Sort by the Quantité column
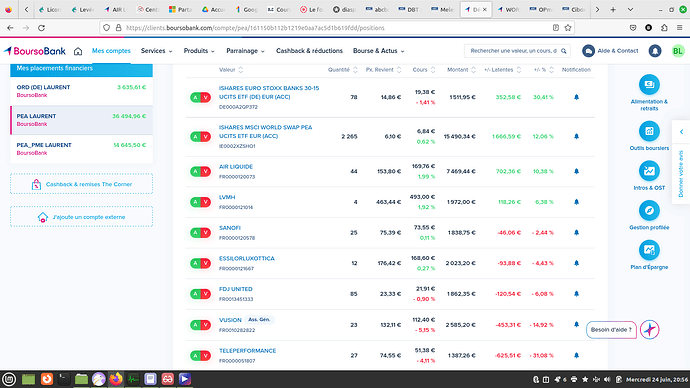The height and width of the screenshot is (388, 690). click(342, 70)
